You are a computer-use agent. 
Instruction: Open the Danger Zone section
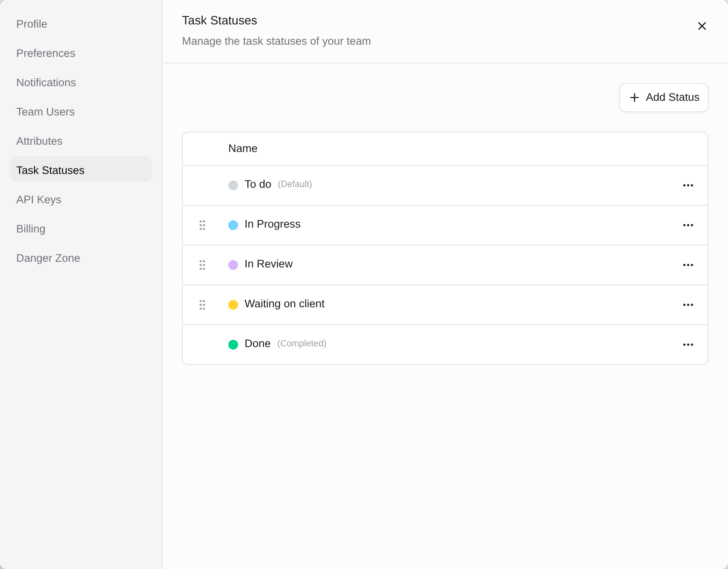coord(81,258)
